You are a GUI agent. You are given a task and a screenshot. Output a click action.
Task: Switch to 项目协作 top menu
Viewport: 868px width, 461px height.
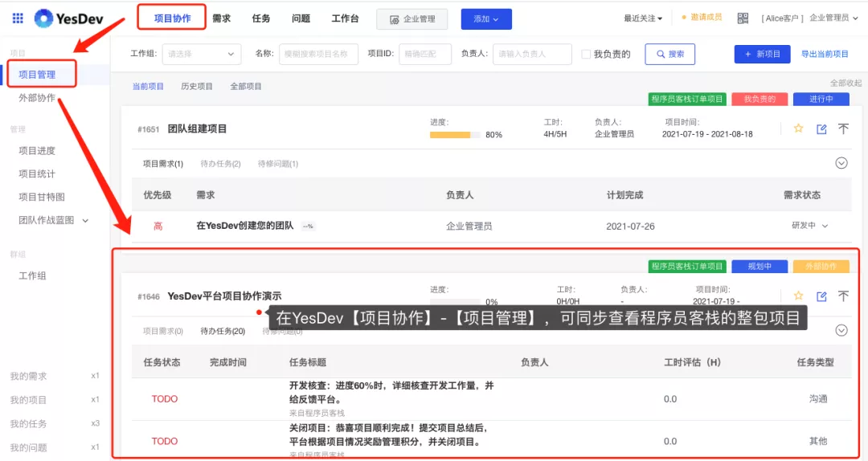[172, 18]
